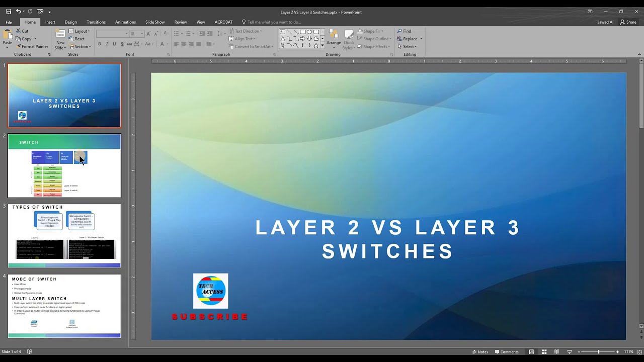The image size is (644, 362).
Task: Insert a New Slide icon
Action: pyautogui.click(x=60, y=34)
